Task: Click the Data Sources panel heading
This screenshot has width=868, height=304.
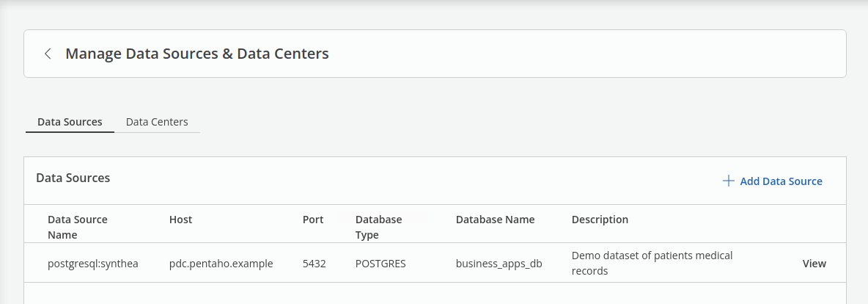Action: pos(73,178)
